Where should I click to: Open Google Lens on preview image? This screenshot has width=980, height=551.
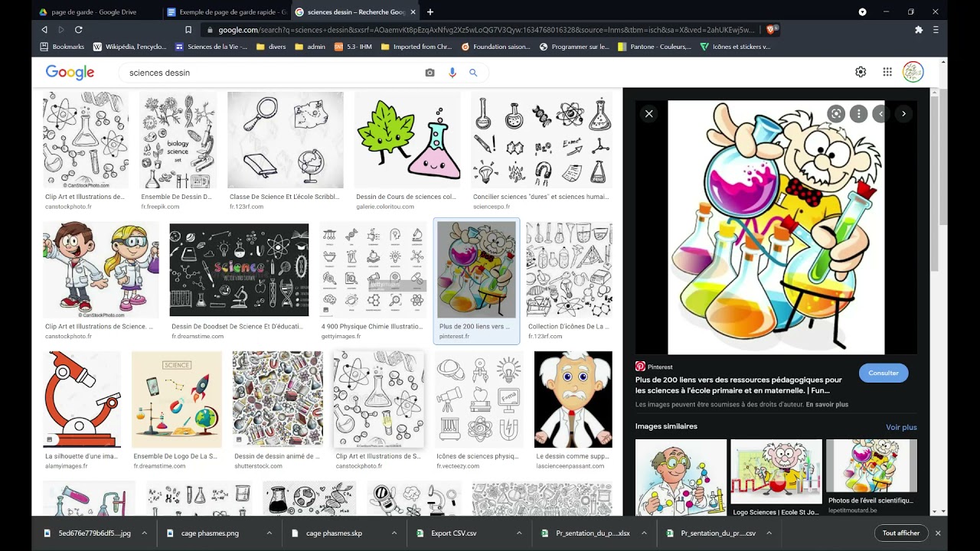tap(836, 114)
